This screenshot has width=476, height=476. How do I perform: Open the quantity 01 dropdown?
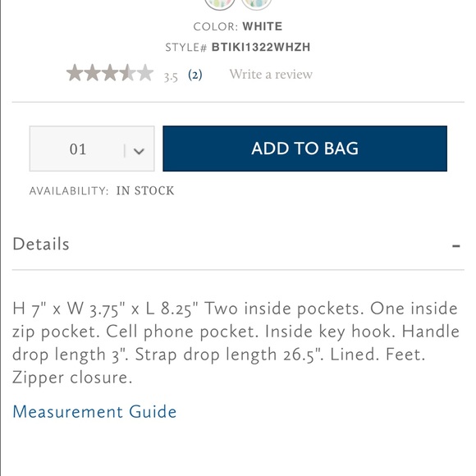(x=92, y=149)
